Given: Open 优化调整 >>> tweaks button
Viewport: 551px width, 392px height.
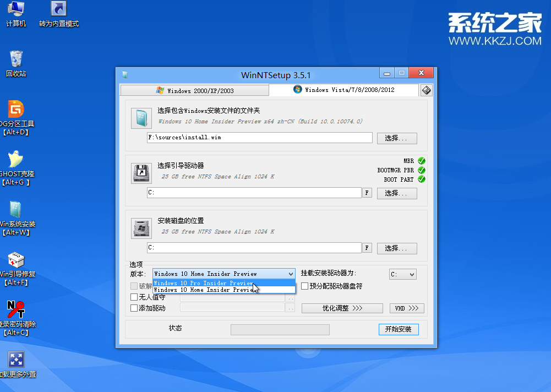Looking at the screenshot, I should [x=342, y=308].
